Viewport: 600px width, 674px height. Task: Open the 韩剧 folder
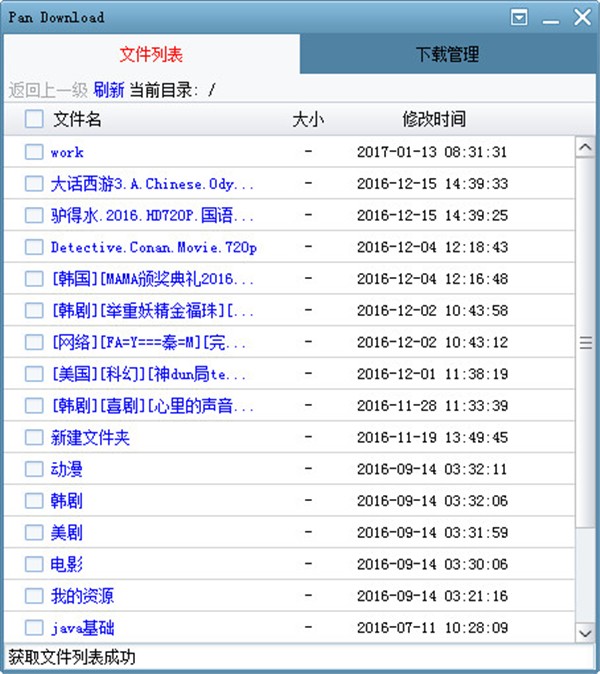(66, 501)
